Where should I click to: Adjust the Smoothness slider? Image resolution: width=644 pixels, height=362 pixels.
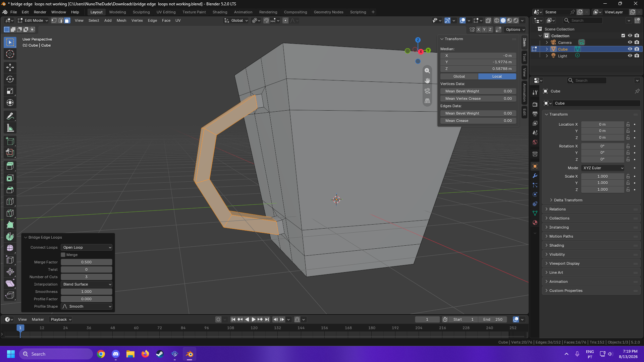(87, 292)
